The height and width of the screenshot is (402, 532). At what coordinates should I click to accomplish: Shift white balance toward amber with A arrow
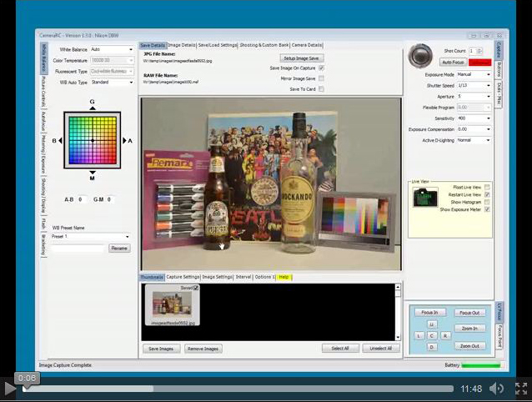(x=123, y=141)
